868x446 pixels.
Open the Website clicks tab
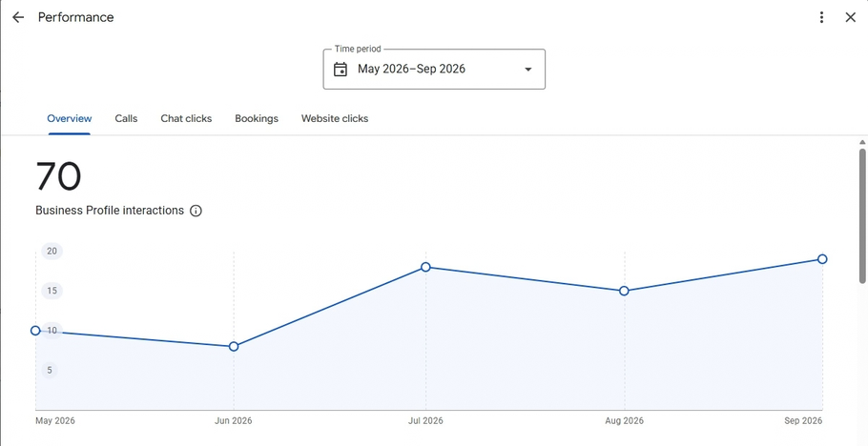(x=335, y=118)
